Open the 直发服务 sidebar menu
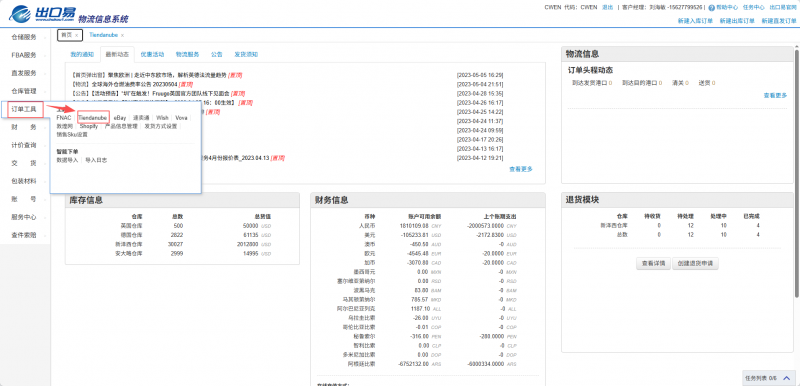The image size is (800, 386). coord(25,73)
